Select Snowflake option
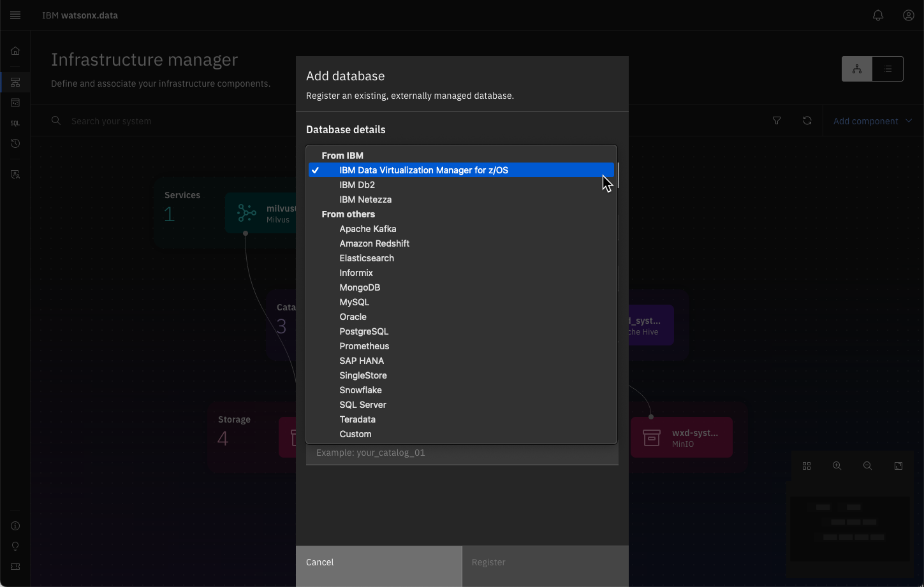This screenshot has height=587, width=924. [x=461, y=390]
